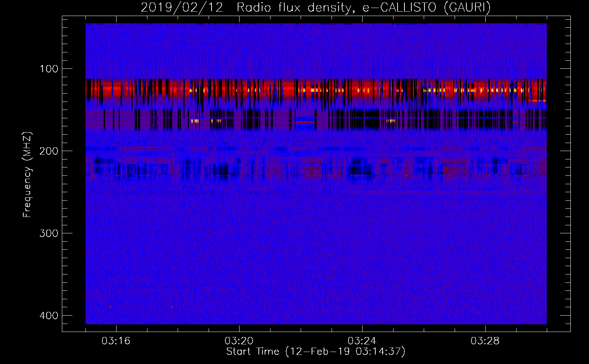Click the 03:16 time tick label
Screen dimensions: 589x364
(116, 341)
